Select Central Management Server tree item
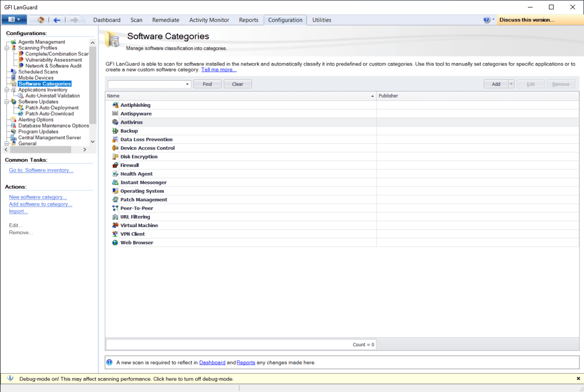The height and width of the screenshot is (392, 584). click(x=50, y=138)
